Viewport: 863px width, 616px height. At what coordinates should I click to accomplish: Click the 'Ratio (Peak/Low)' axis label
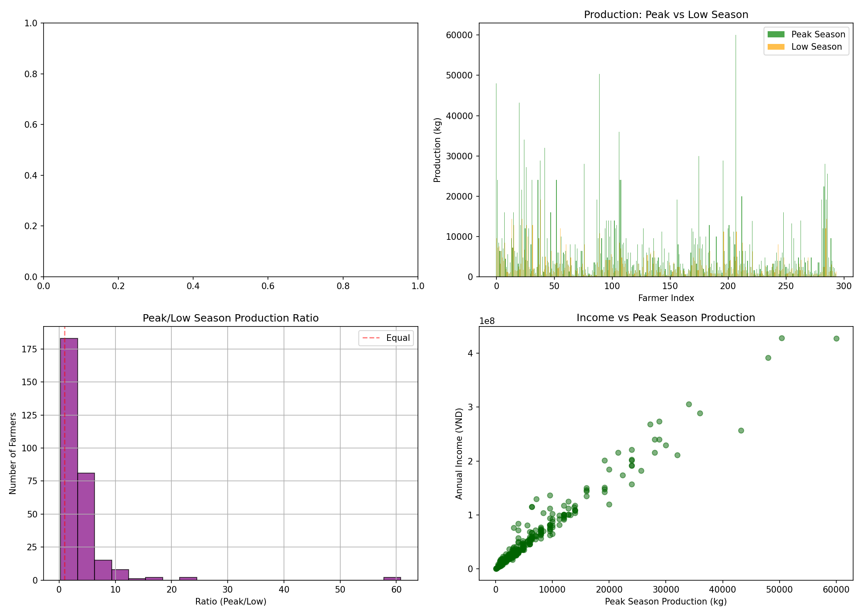point(231,602)
